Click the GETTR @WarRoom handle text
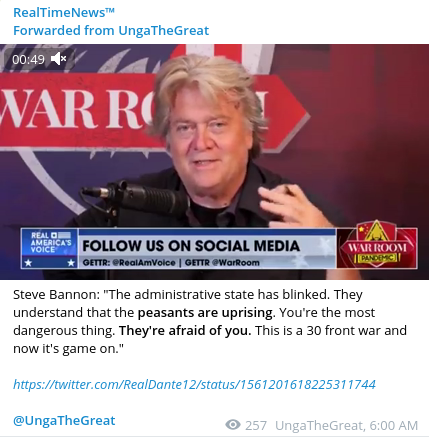This screenshot has width=429, height=444. pos(222,263)
